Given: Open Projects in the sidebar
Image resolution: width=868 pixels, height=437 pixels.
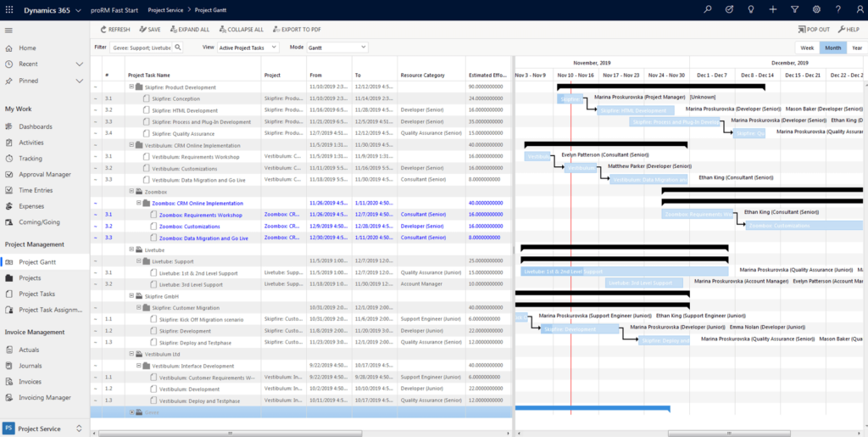Looking at the screenshot, I should tap(30, 277).
